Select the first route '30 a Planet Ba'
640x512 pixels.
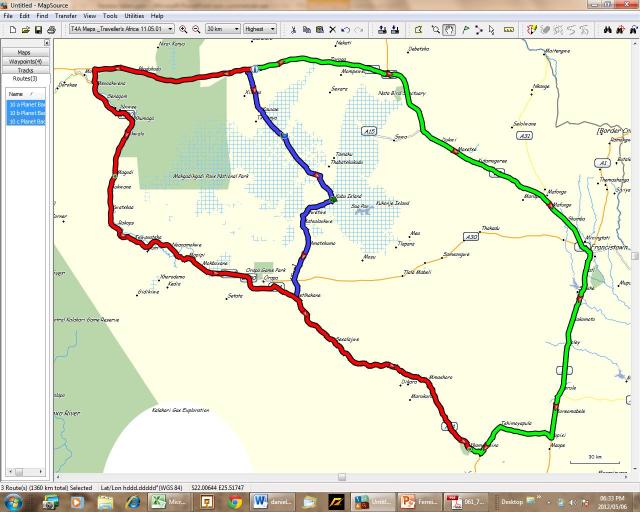coord(26,104)
